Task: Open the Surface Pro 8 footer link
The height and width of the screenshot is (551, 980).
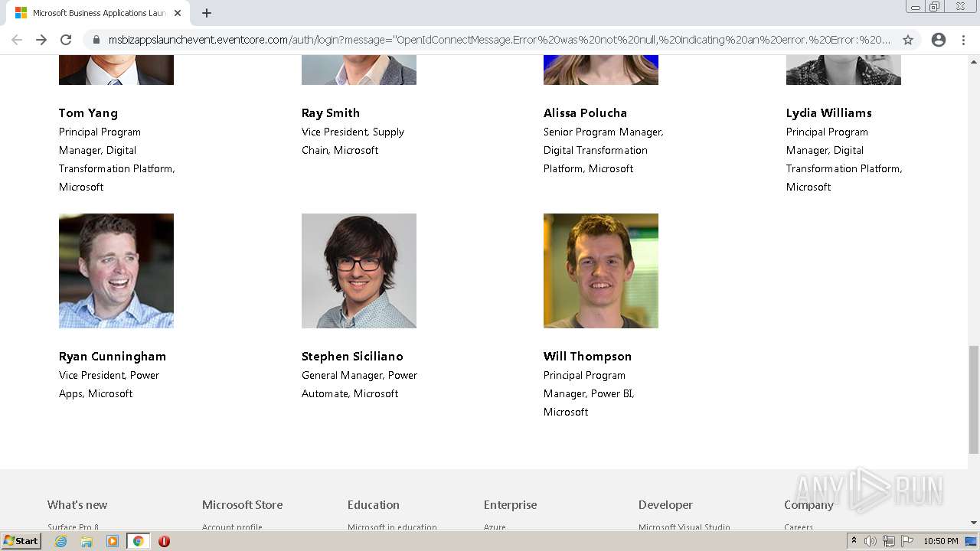Action: pos(73,527)
